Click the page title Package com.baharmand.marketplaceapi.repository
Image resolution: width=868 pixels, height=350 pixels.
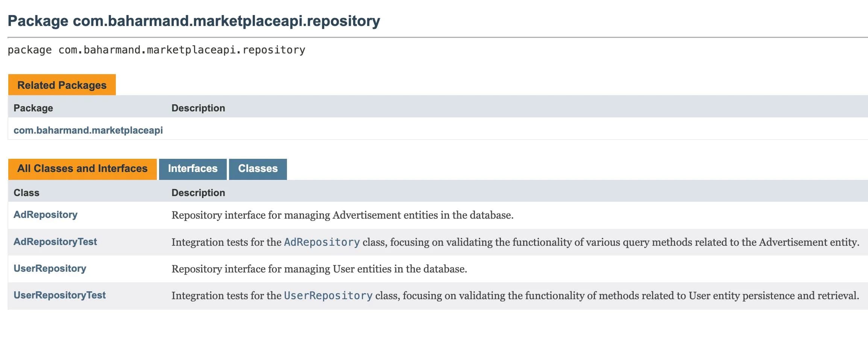coord(194,21)
